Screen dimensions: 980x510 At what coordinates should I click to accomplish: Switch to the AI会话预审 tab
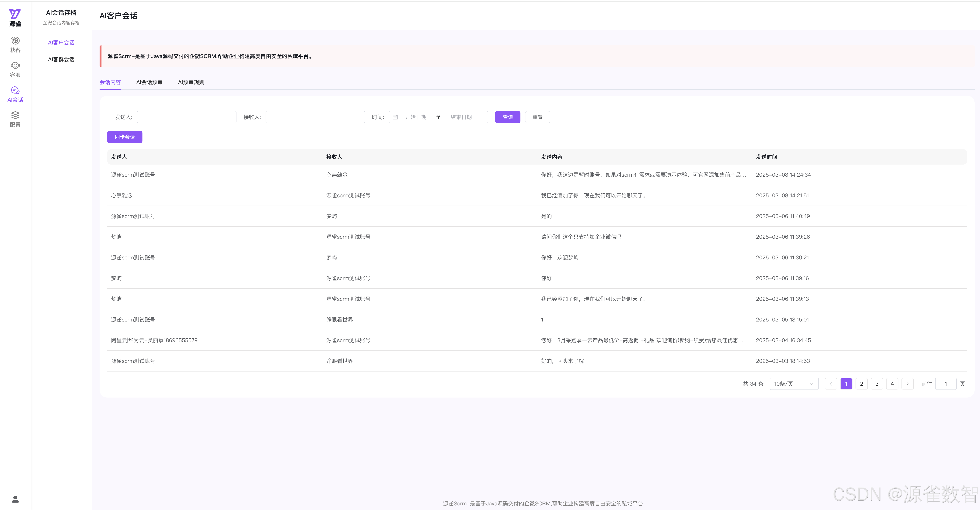coord(149,82)
